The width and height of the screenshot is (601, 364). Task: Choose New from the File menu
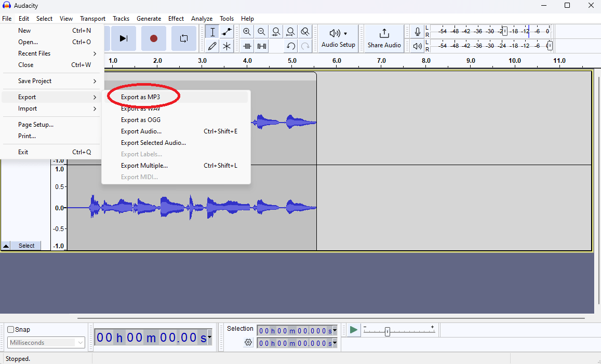tap(51, 31)
